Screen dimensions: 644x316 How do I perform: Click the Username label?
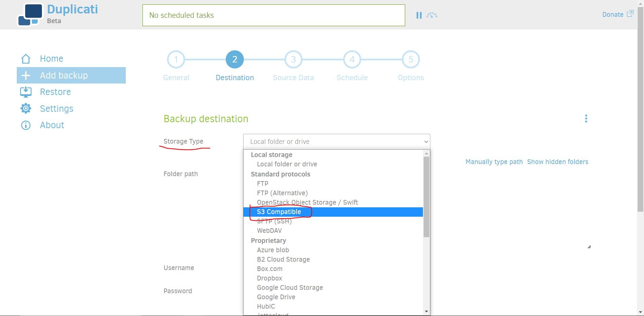point(179,268)
